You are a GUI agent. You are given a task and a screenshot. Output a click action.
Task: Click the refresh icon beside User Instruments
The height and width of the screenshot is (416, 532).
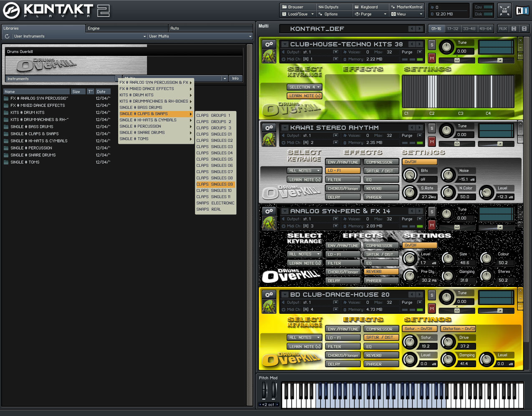click(x=7, y=36)
